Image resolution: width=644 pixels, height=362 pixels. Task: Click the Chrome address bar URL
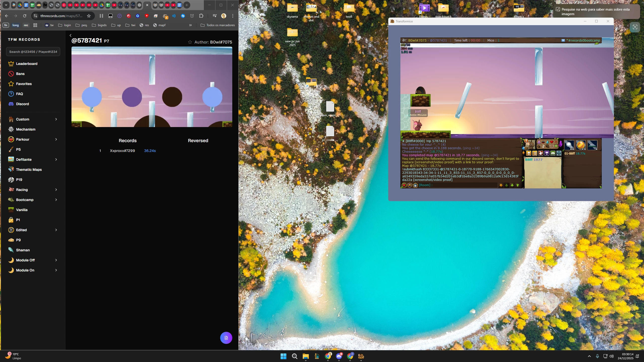61,16
